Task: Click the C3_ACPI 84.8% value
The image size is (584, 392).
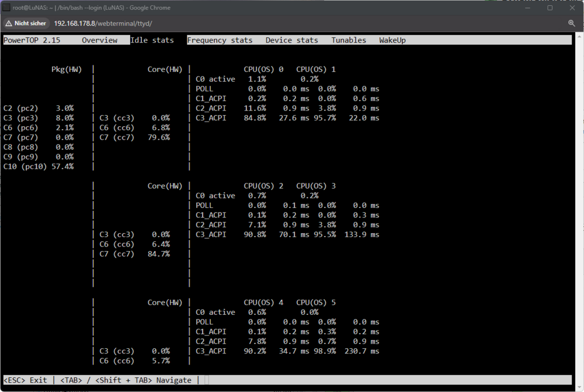Action: 255,118
